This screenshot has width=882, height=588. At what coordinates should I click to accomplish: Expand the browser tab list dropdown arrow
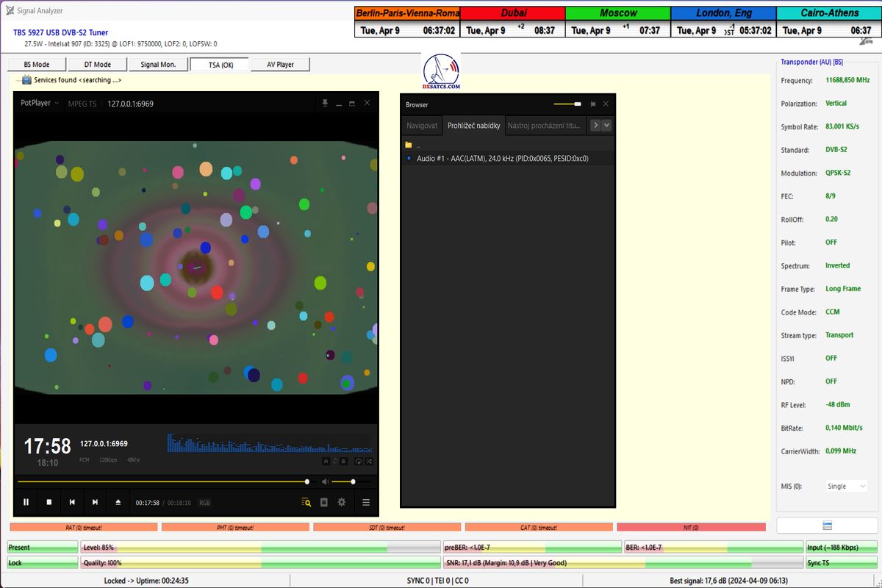coord(606,125)
